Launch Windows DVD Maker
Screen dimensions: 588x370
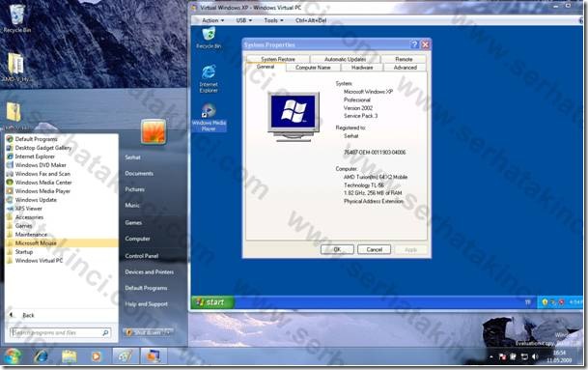(41, 165)
